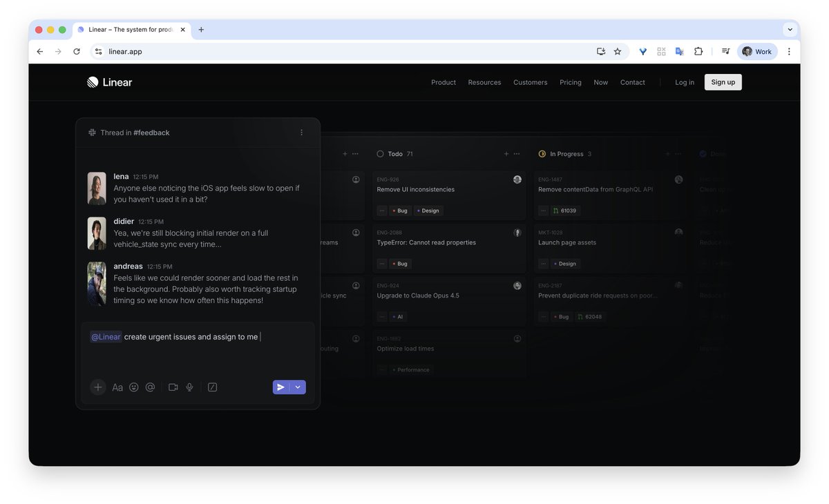The height and width of the screenshot is (504, 829).
Task: Open new browser tab with plus
Action: pyautogui.click(x=201, y=30)
